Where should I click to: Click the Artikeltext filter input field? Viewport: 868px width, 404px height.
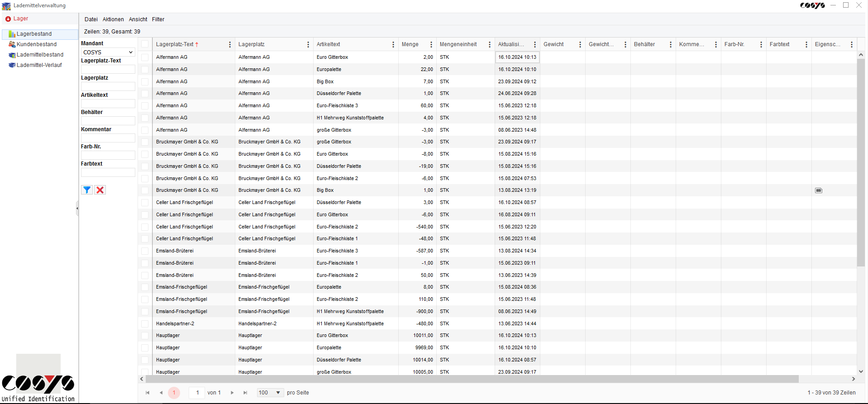click(x=108, y=104)
